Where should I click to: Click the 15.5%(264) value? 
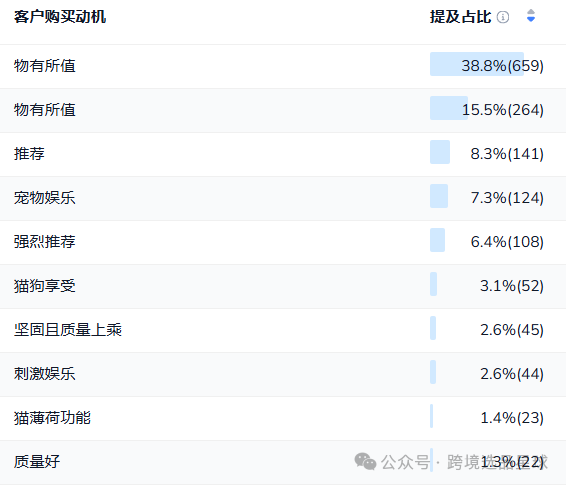coord(503,110)
